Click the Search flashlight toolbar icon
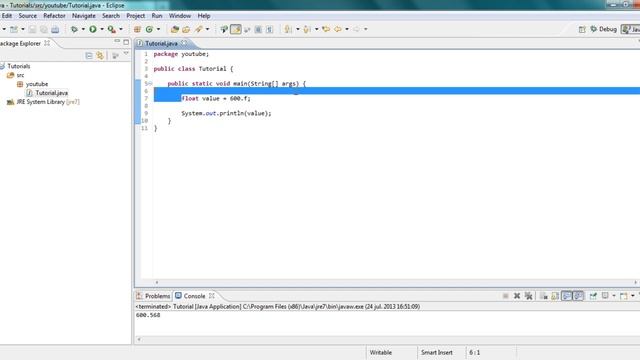Image resolution: width=640 pixels, height=360 pixels. click(x=199, y=29)
